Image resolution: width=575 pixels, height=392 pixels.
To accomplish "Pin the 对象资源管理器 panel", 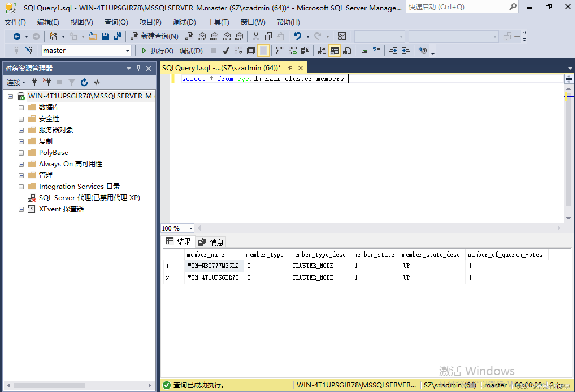I will 139,68.
